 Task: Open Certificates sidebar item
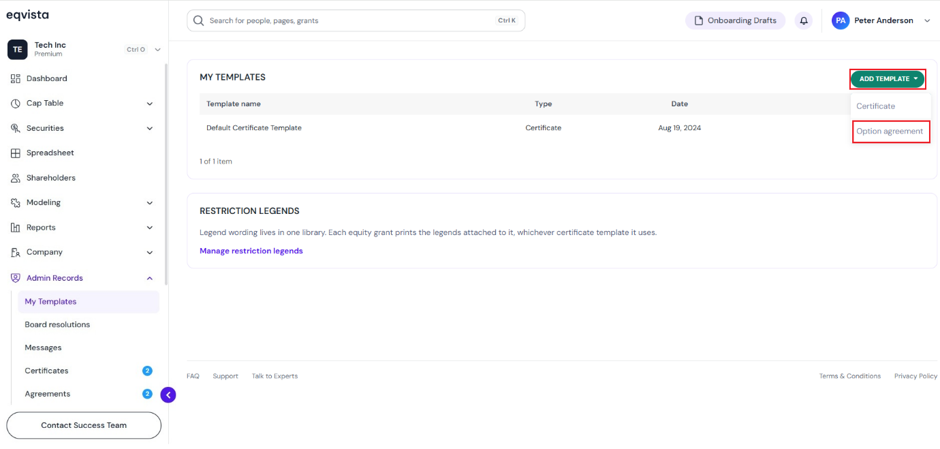tap(46, 370)
